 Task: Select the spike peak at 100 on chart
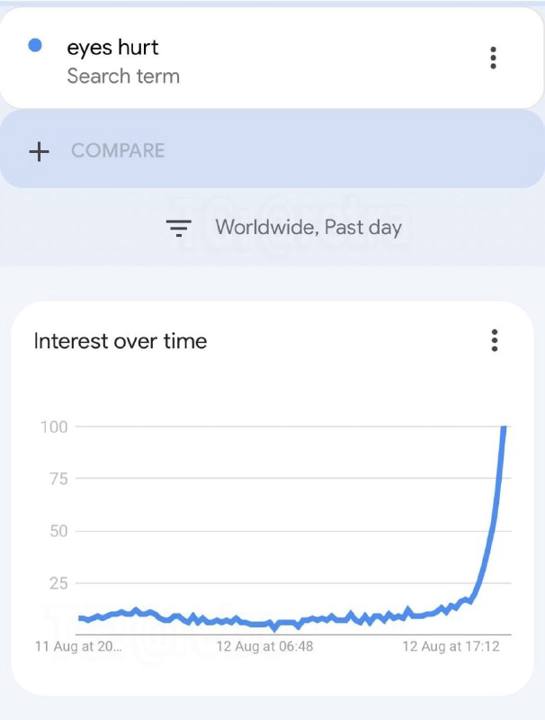[x=503, y=428]
